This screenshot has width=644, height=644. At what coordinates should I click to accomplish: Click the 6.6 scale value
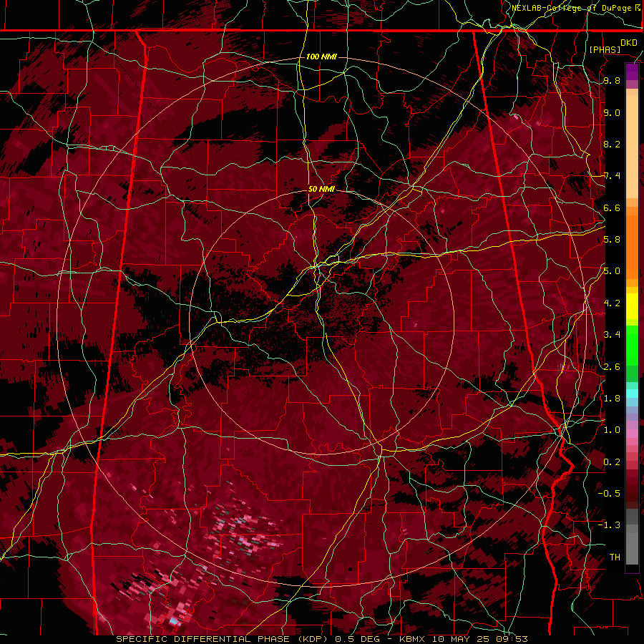612,208
